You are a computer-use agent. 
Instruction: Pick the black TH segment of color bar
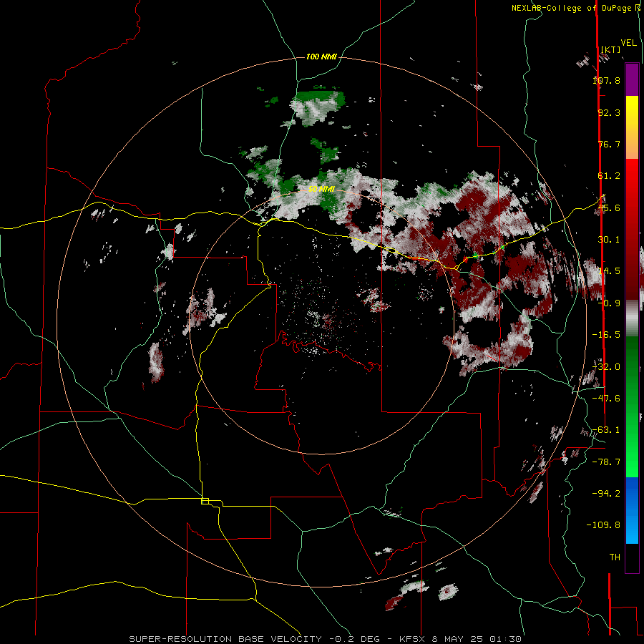[632, 557]
